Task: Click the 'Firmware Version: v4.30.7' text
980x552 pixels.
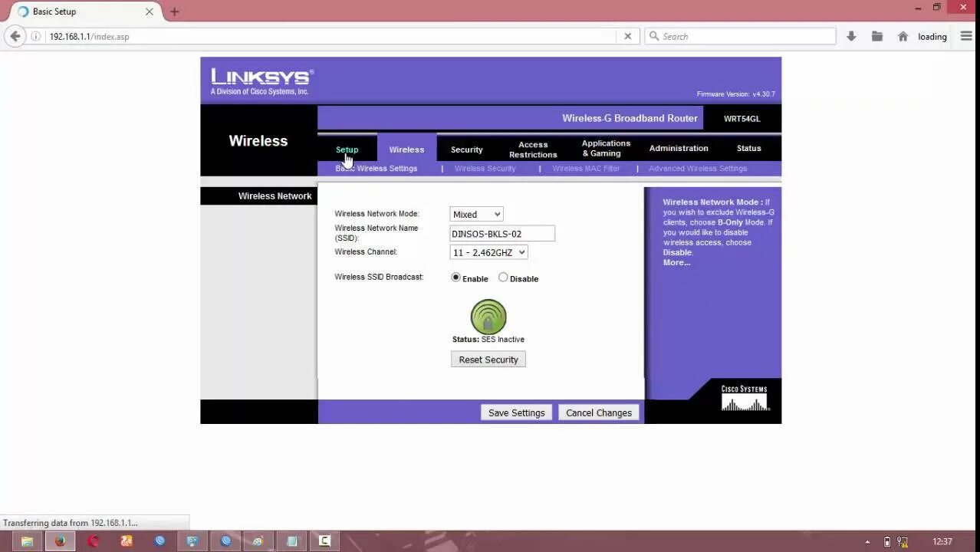Action: [735, 94]
